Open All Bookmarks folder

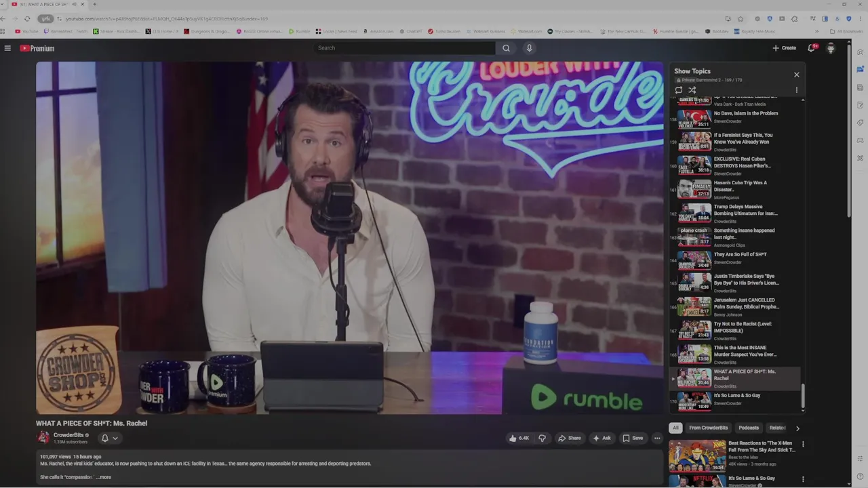(x=846, y=31)
